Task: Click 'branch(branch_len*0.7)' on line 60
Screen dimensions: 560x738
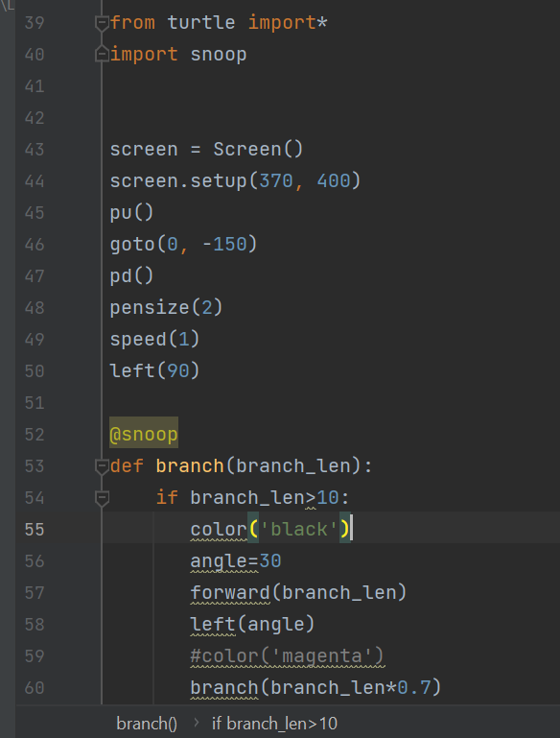Action: pyautogui.click(x=316, y=688)
